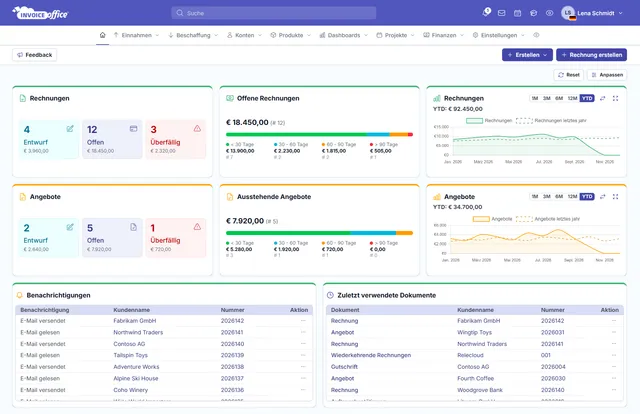Click the Ausstehende Angebote document icon
The height and width of the screenshot is (414, 640).
[230, 197]
